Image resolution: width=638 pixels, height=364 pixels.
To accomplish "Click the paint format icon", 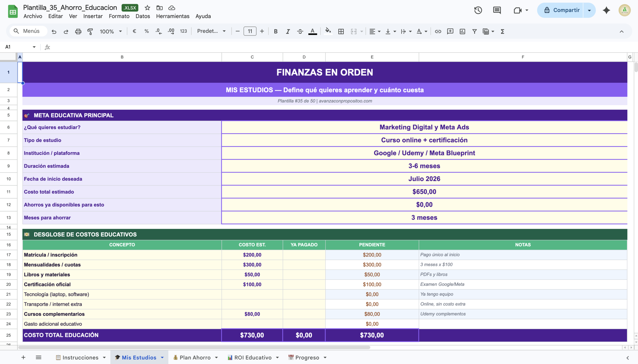I will (90, 32).
